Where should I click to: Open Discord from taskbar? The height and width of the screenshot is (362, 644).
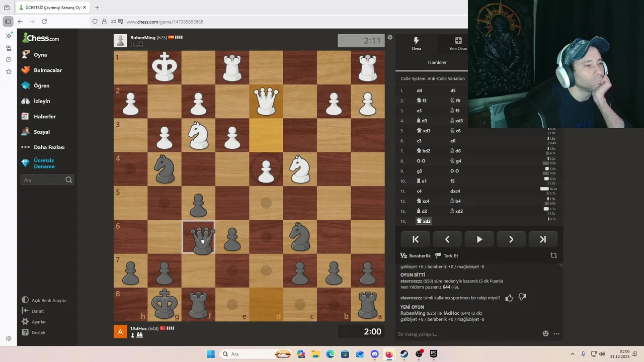click(x=374, y=354)
